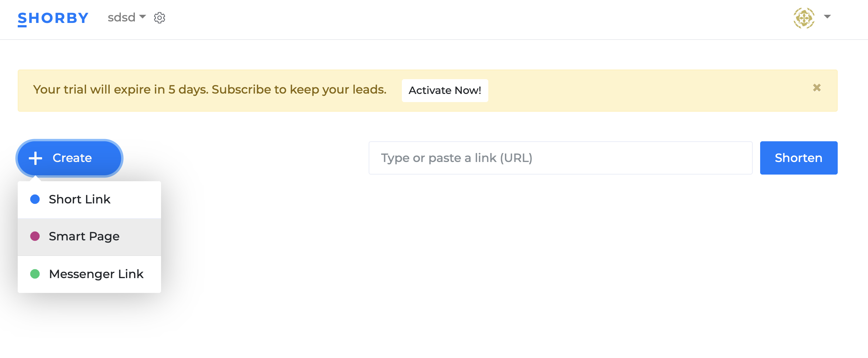
Task: Collapse the Create dropdown button
Action: [x=69, y=158]
